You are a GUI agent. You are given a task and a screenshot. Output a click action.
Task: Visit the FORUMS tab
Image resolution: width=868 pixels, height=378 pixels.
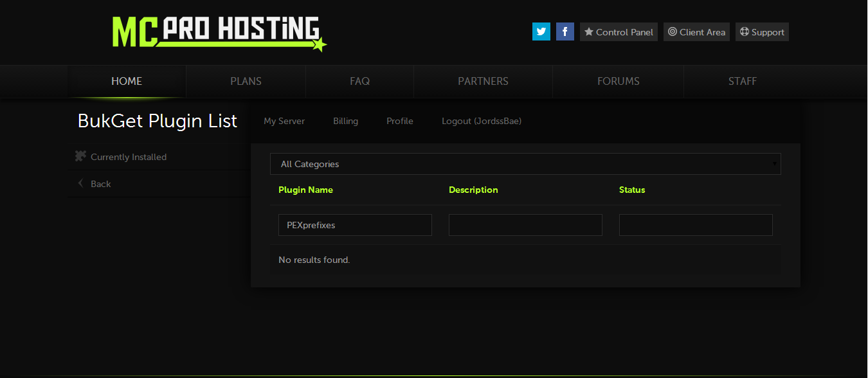[619, 81]
